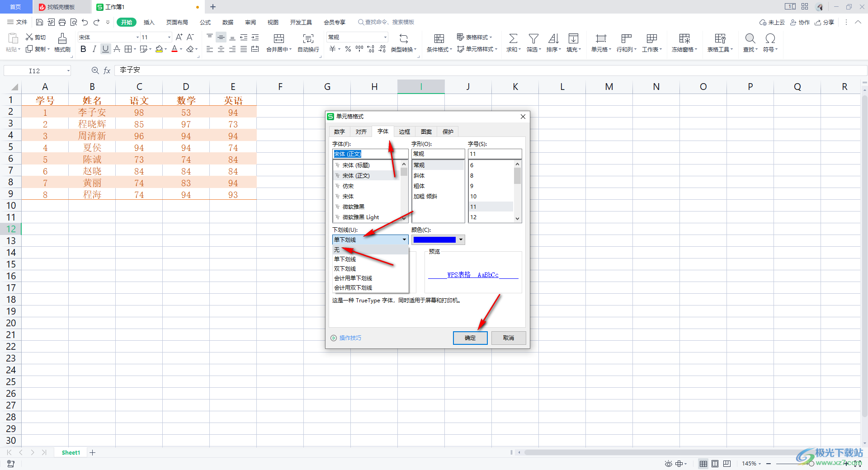Switch to the 公式 ribbon tab
Screen dimensions: 868x470
pyautogui.click(x=205, y=22)
